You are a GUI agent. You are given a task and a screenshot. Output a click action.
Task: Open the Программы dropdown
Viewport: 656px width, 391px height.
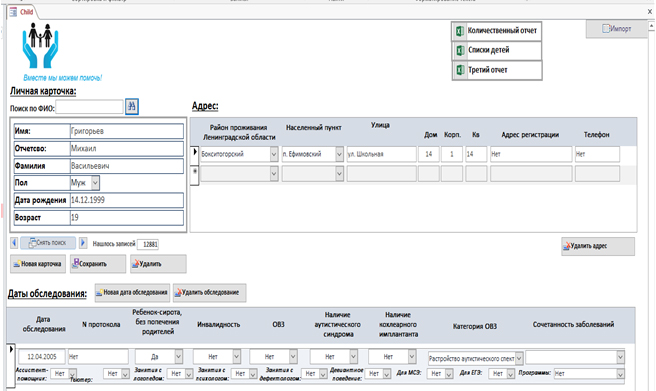coord(620,374)
